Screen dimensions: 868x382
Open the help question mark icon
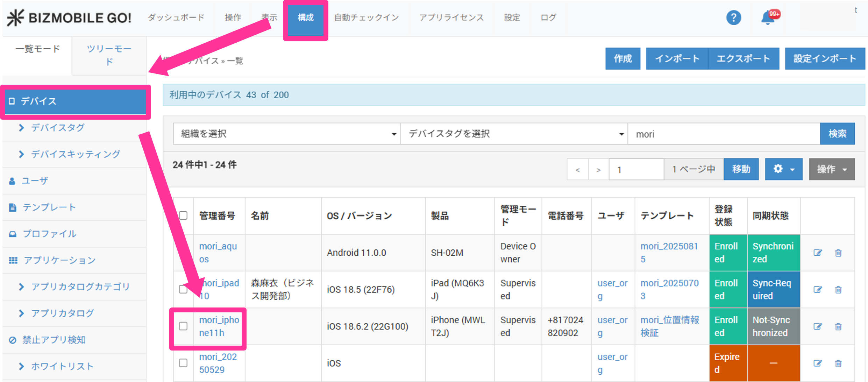(733, 17)
